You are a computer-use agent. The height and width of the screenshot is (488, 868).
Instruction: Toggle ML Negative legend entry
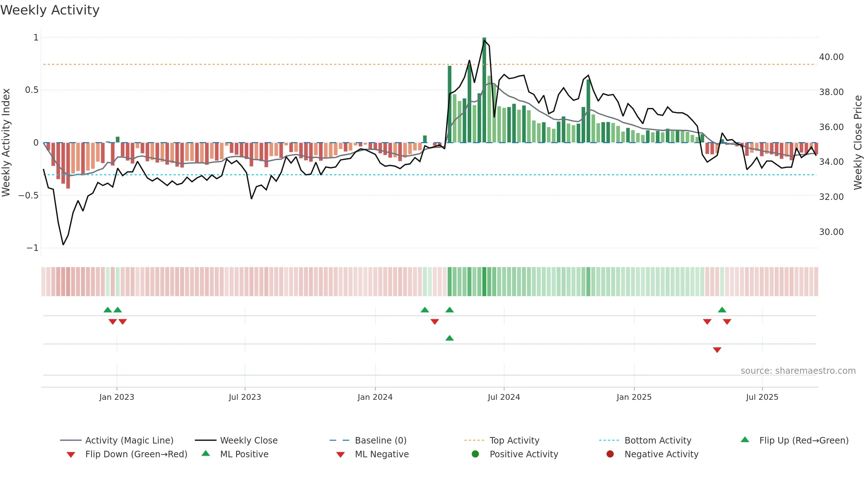(373, 454)
